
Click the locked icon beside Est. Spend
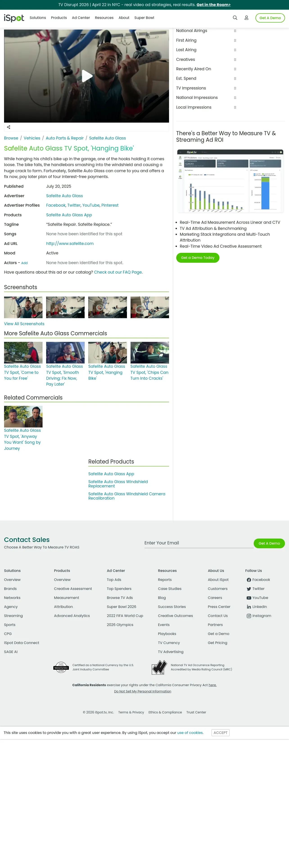tap(235, 78)
